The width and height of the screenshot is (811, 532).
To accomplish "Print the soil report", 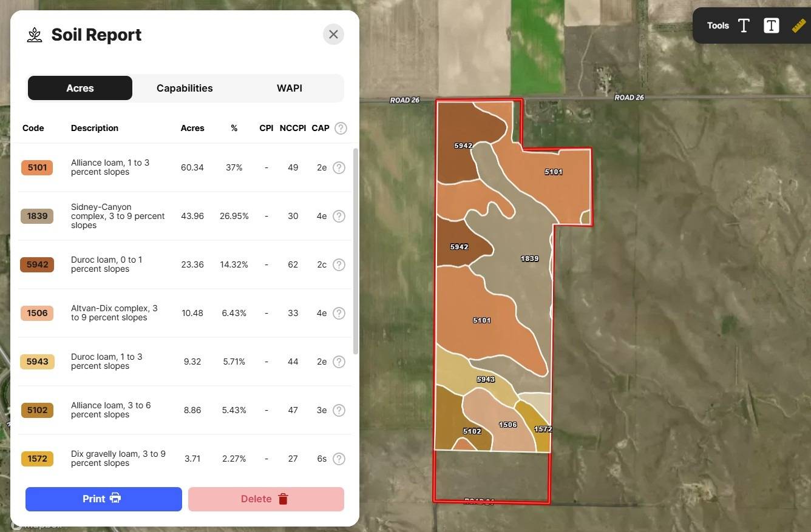I will [104, 499].
